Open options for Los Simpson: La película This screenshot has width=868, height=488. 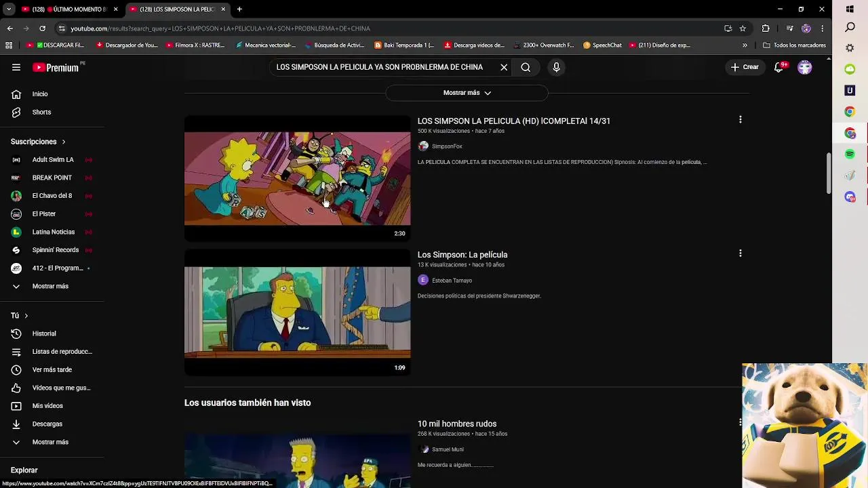741,253
